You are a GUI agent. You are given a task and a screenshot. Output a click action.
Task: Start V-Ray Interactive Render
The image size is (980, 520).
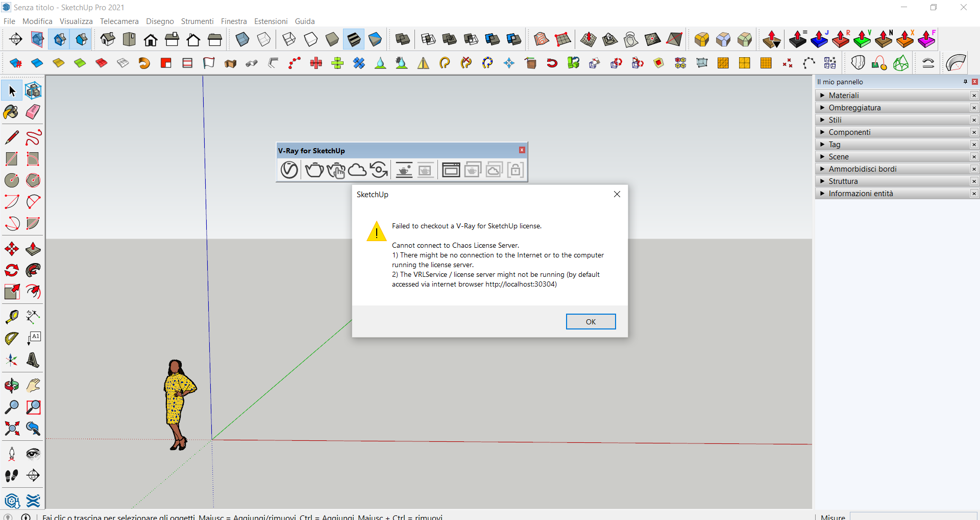pos(336,170)
